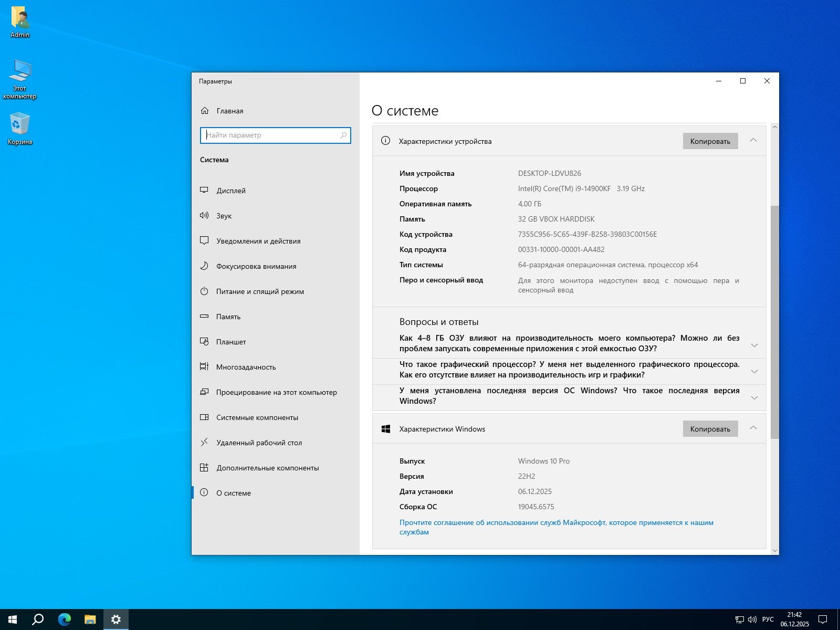Open the Microsoft services agreement link
840x630 pixels.
(556, 523)
